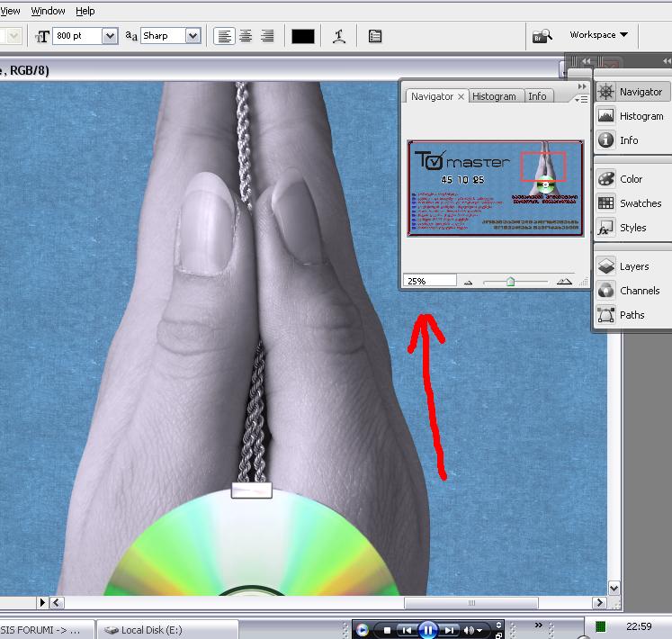This screenshot has width=672, height=639.
Task: Skip to previous track in media player
Action: coord(407,630)
